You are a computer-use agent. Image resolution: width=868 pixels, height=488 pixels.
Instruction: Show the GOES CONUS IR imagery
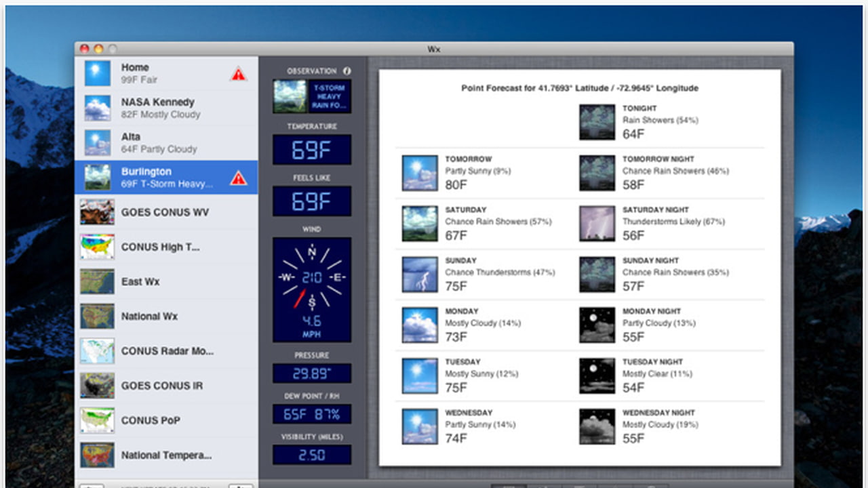tap(166, 386)
